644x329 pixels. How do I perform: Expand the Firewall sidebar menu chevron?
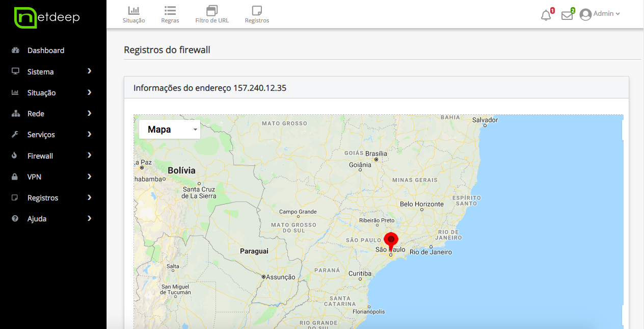(x=89, y=156)
